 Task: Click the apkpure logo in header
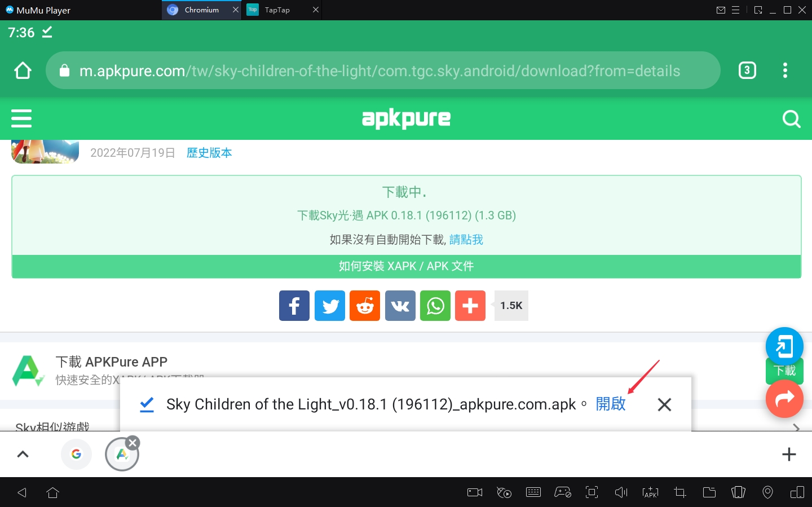(x=406, y=118)
